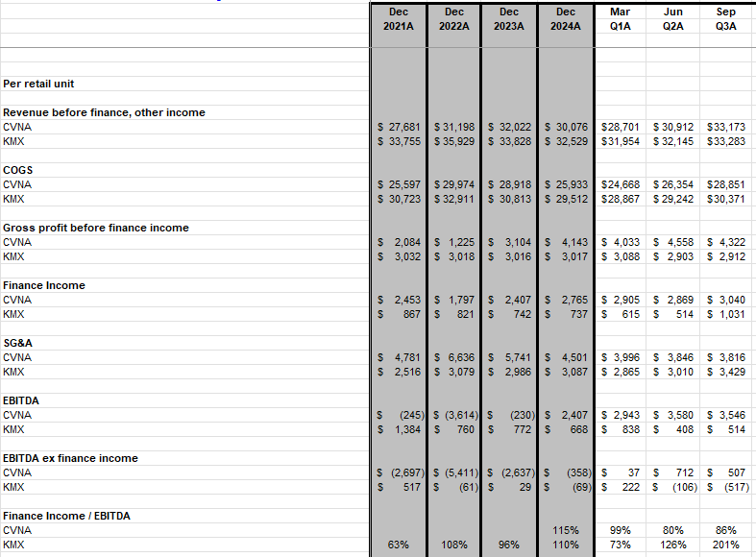Select COGS value $28,918
This screenshot has width=756, height=557.
point(509,185)
